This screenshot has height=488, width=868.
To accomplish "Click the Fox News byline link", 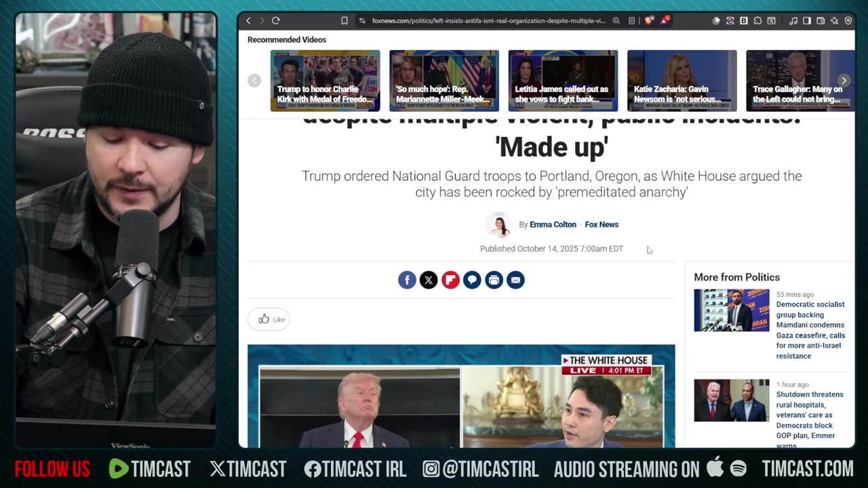I will [601, 225].
